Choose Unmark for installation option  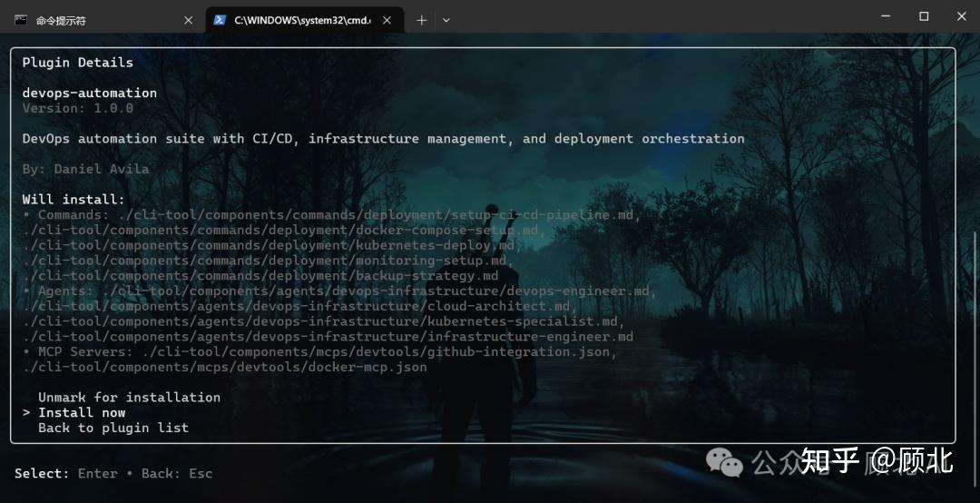(x=129, y=398)
